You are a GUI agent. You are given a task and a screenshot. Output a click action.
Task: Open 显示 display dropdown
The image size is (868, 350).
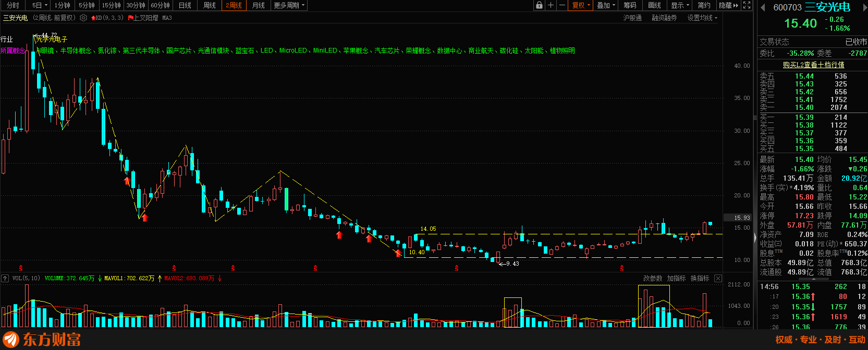click(680, 5)
